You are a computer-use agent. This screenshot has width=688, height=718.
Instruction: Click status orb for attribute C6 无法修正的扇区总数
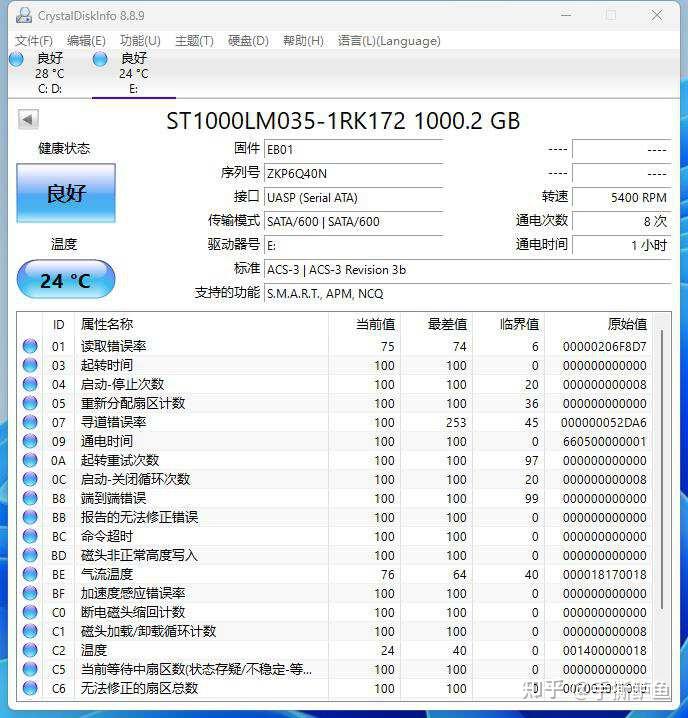click(30, 688)
